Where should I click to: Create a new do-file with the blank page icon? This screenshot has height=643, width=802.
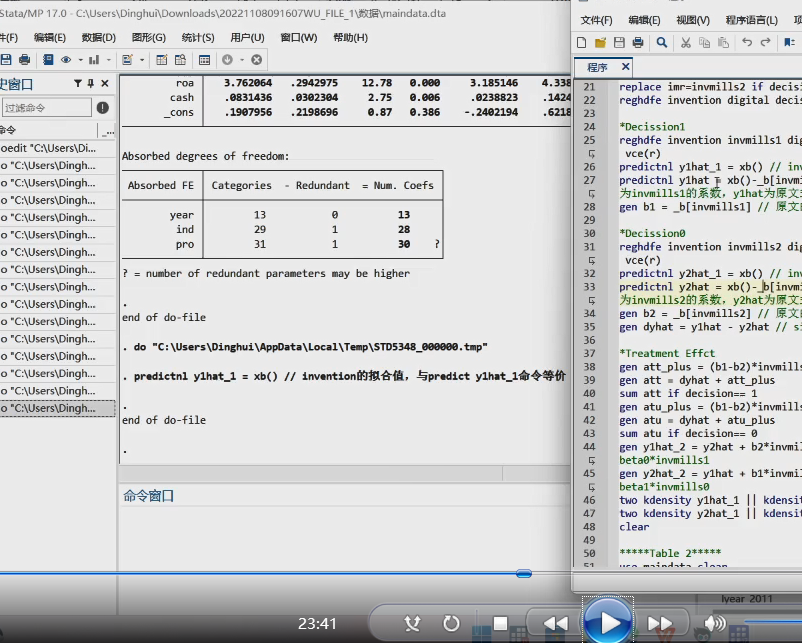(582, 42)
